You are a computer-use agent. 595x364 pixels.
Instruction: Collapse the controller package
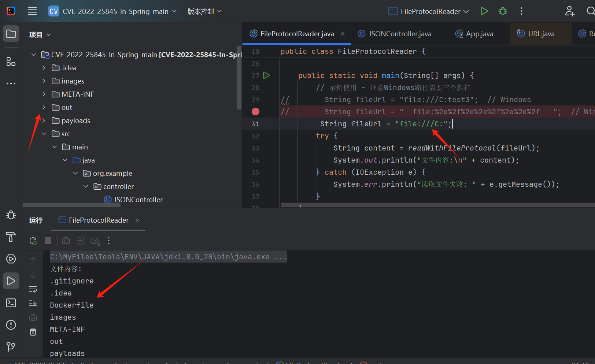(x=86, y=186)
